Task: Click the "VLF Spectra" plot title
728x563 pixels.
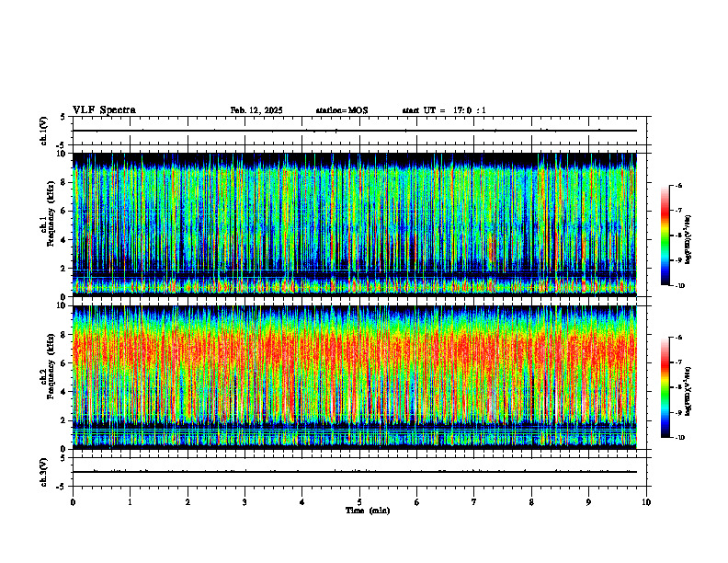Action: pyautogui.click(x=104, y=110)
